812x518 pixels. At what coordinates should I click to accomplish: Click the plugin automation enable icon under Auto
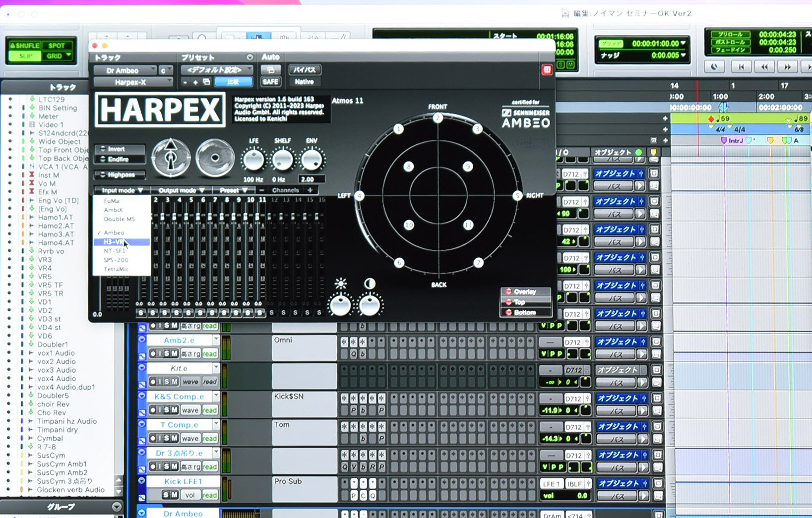tap(271, 69)
